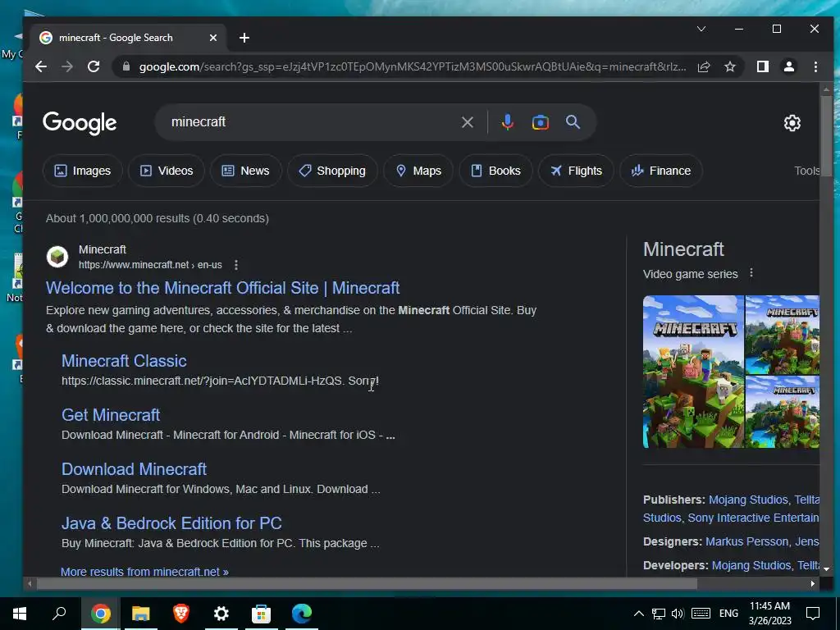Share this page icon in address bar
This screenshot has width=840, height=630.
704,66
